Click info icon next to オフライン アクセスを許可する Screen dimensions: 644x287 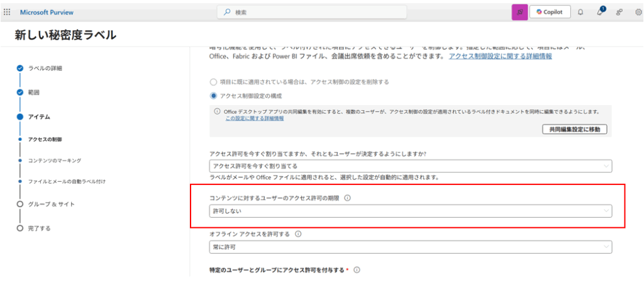(298, 234)
